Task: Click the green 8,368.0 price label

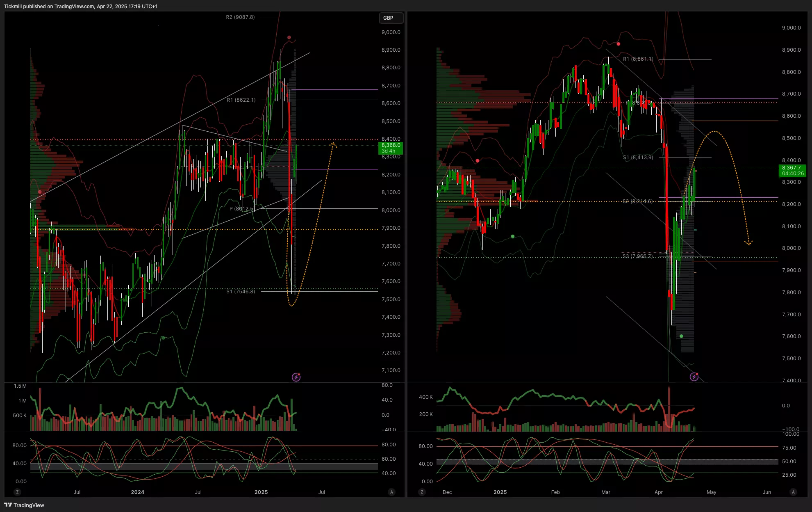Action: point(390,148)
